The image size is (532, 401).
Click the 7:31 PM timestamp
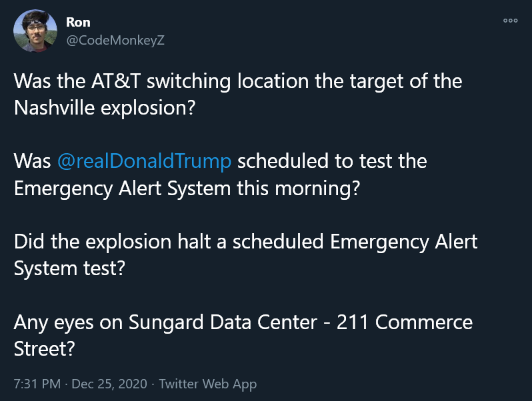click(37, 384)
